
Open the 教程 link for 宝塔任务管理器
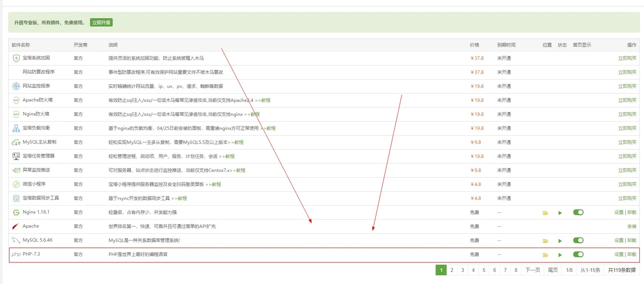227,156
